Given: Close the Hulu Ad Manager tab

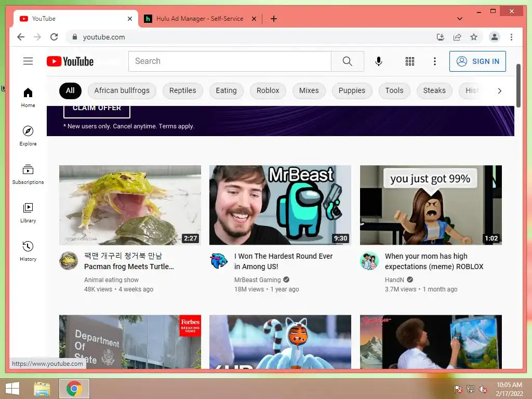Looking at the screenshot, I should click(254, 19).
